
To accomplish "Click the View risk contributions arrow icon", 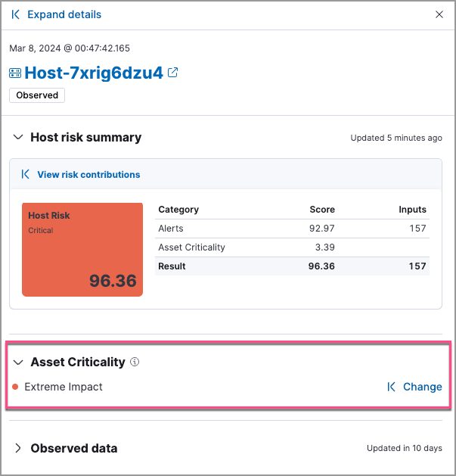I will pyautogui.click(x=26, y=174).
